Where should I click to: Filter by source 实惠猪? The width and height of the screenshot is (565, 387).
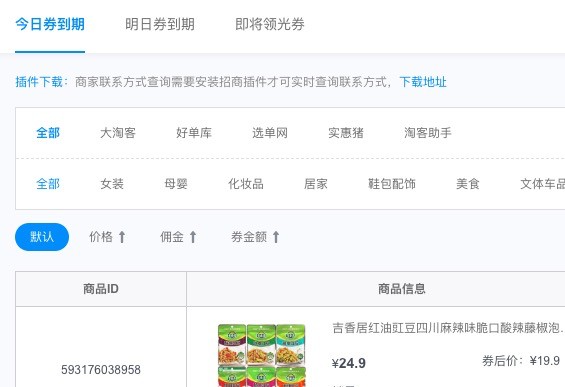coord(346,133)
